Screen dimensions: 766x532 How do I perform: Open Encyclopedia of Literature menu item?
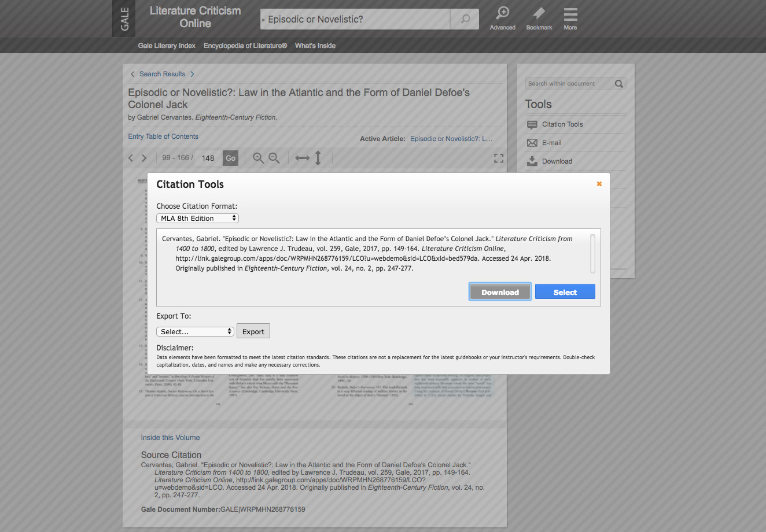(x=245, y=46)
